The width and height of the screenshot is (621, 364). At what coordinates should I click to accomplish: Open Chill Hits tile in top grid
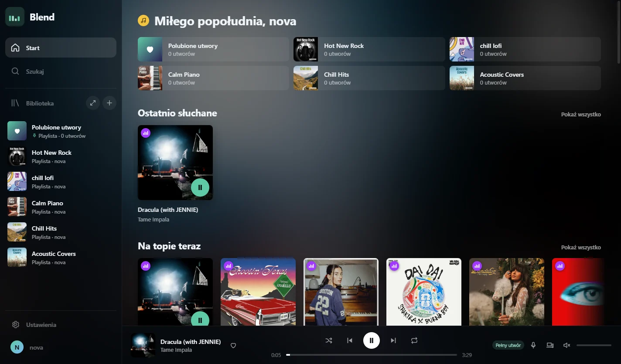click(369, 78)
